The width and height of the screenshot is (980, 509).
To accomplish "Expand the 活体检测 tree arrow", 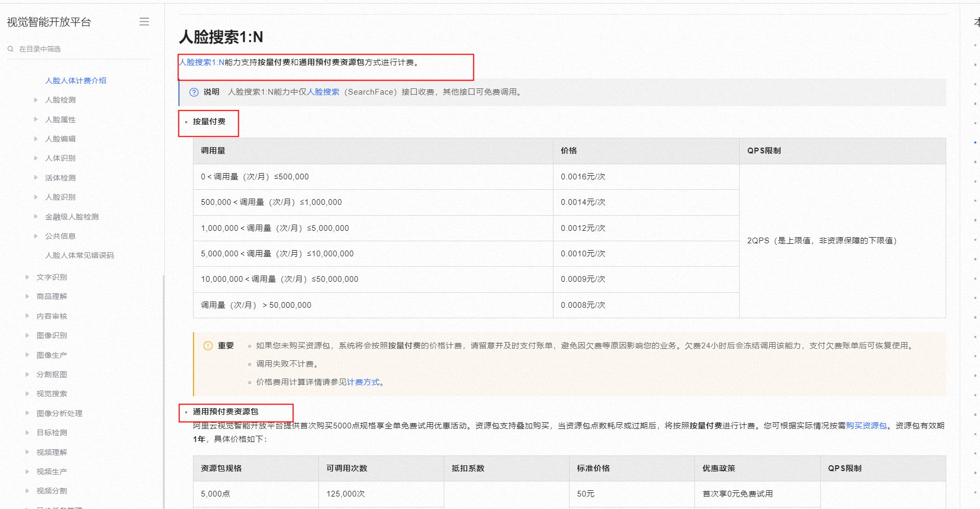I will (36, 178).
